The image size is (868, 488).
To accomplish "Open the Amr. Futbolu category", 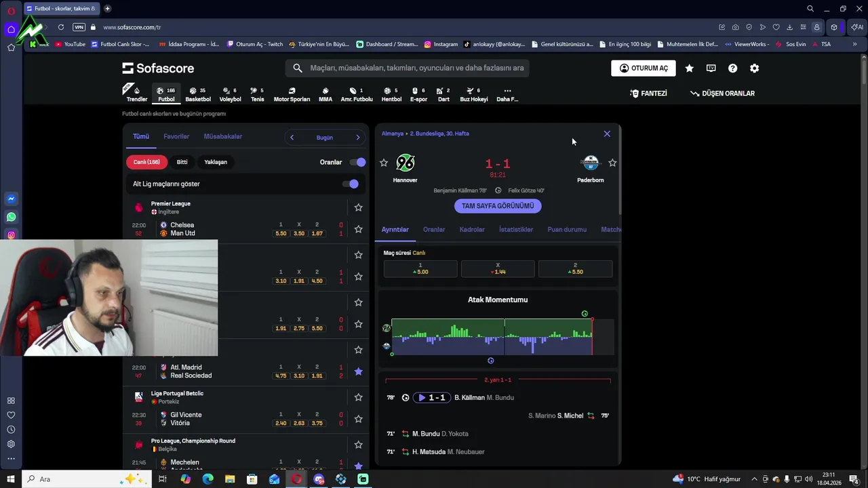I will [357, 94].
